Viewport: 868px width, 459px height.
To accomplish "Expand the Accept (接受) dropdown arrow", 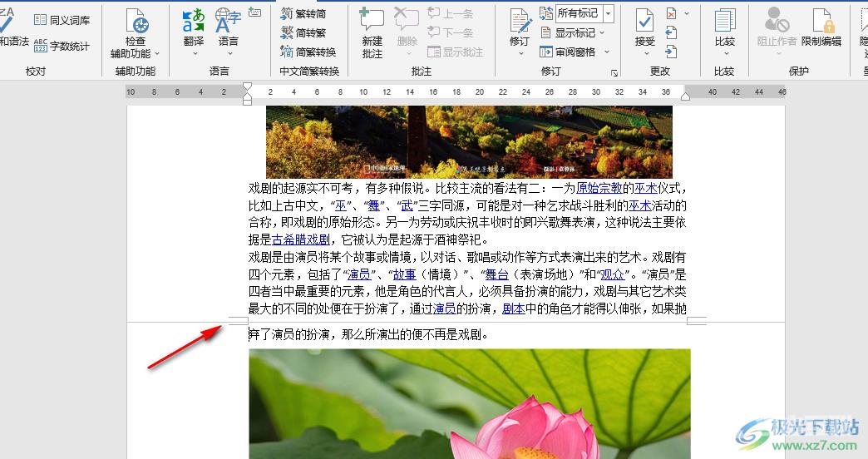I will (645, 54).
